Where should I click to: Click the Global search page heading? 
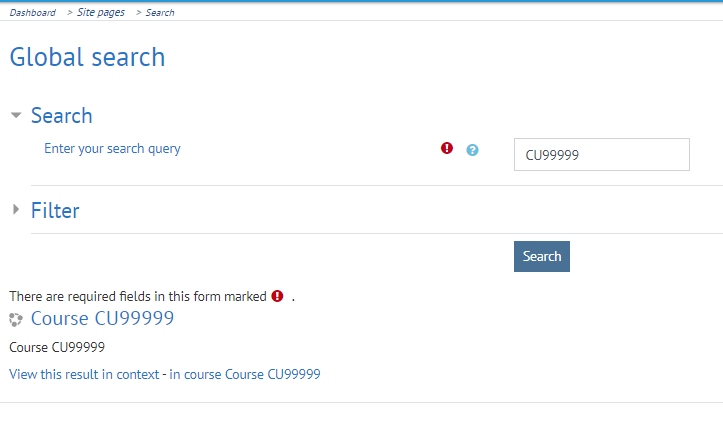tap(88, 57)
